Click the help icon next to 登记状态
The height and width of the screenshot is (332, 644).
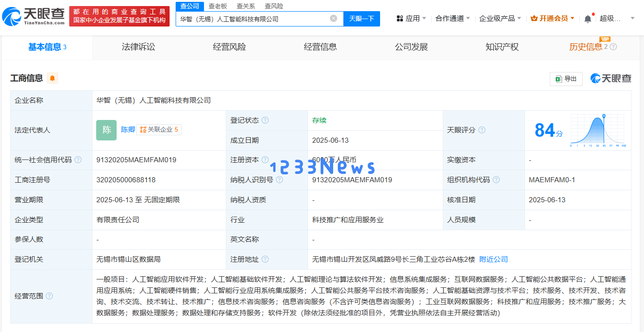coord(265,120)
